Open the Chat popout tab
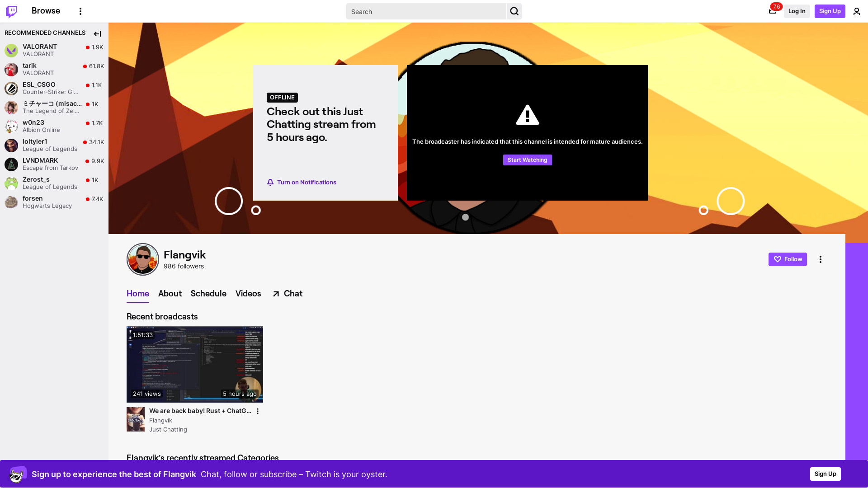The height and width of the screenshot is (488, 868). [288, 294]
